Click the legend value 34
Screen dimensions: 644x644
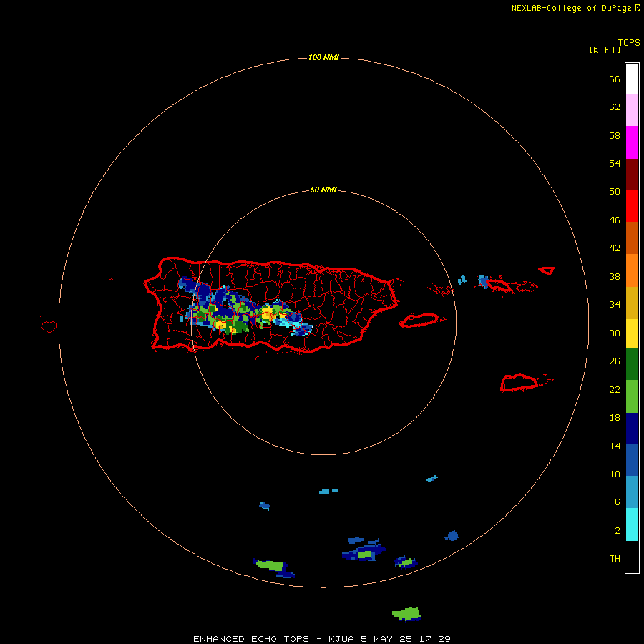tap(615, 304)
